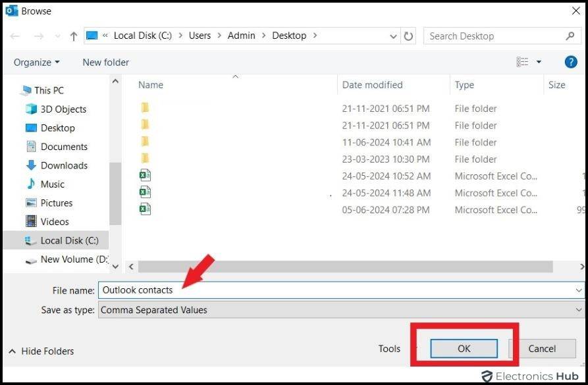Open Videos in navigation pane
Screen dimensions: 588x385
coord(55,222)
